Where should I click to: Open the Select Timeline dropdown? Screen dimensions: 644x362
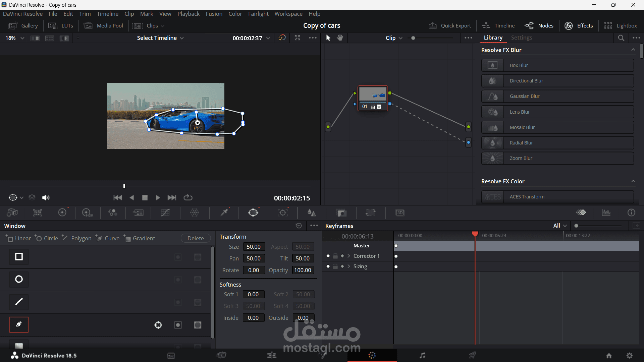[x=160, y=38]
